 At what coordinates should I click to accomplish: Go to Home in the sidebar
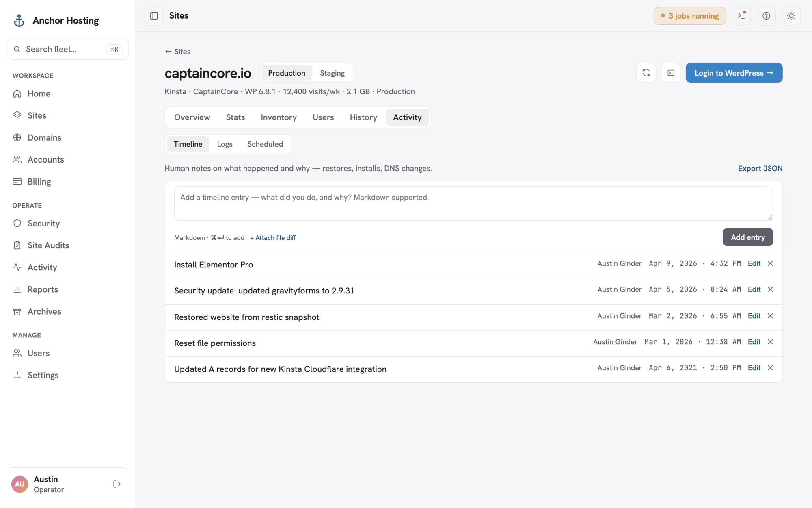(x=67, y=93)
